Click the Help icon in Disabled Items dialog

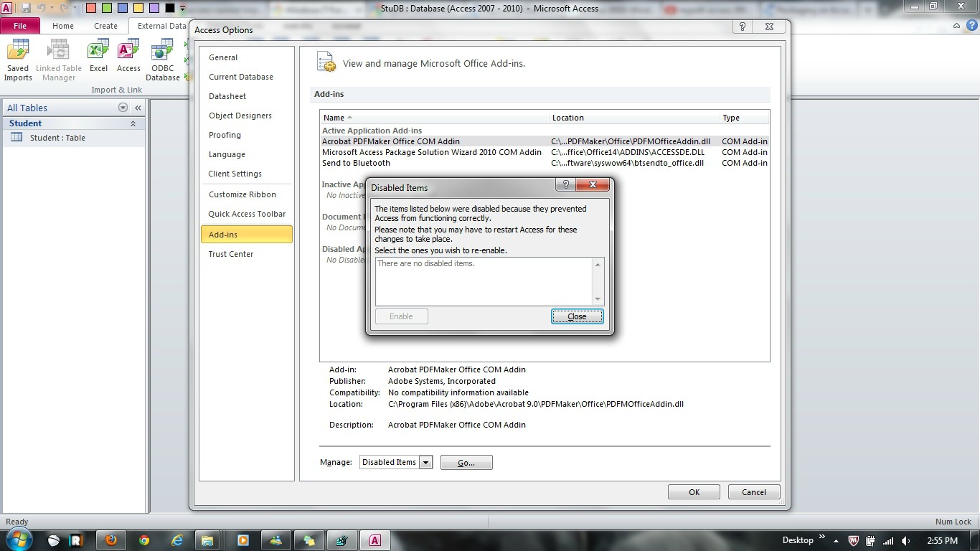coord(565,185)
